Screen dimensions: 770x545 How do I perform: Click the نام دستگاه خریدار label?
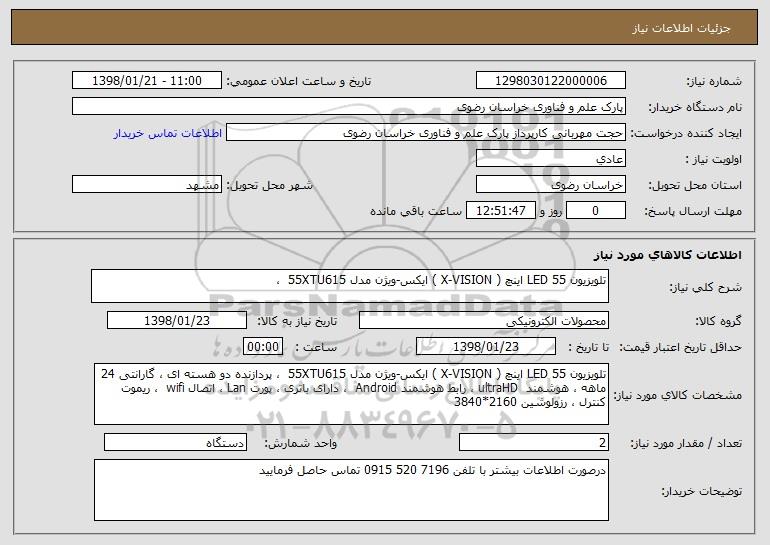pos(695,107)
